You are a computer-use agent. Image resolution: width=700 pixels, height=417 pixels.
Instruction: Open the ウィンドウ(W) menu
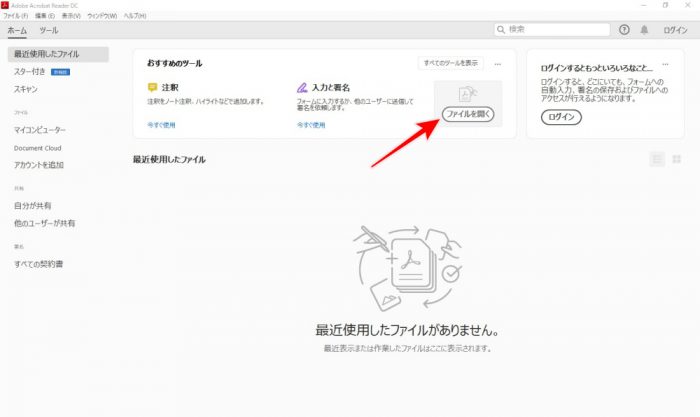[x=102, y=16]
